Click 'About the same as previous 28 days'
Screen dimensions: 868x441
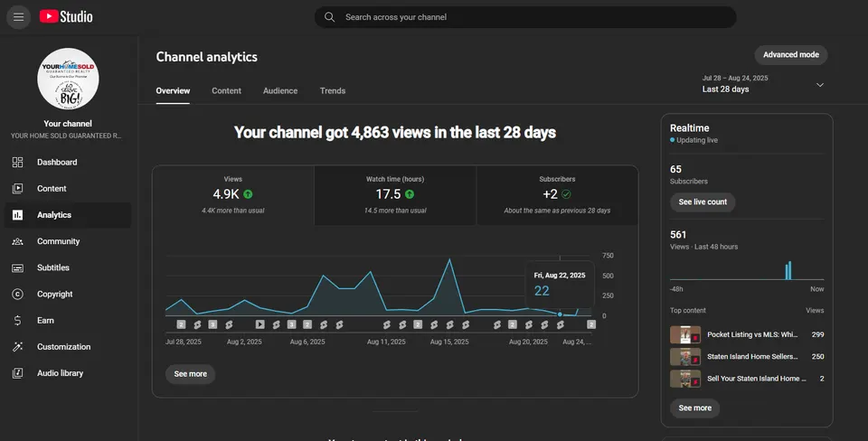(x=557, y=211)
